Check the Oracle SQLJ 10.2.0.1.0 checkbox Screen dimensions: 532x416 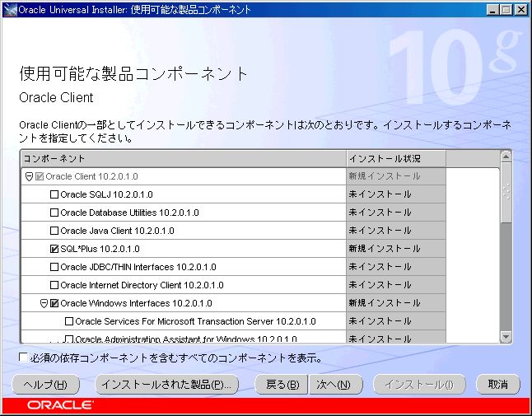(x=54, y=194)
